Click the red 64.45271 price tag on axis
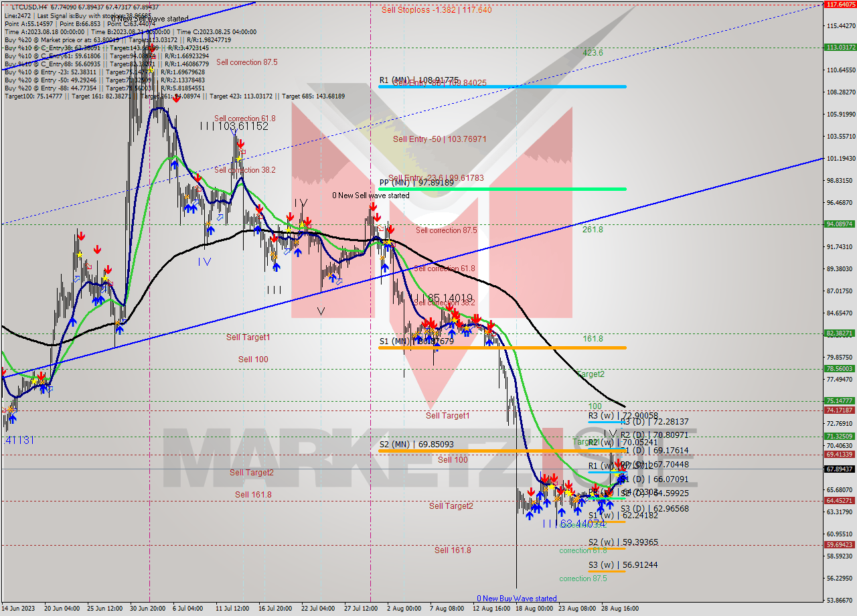Image resolution: width=857 pixels, height=616 pixels. [840, 501]
